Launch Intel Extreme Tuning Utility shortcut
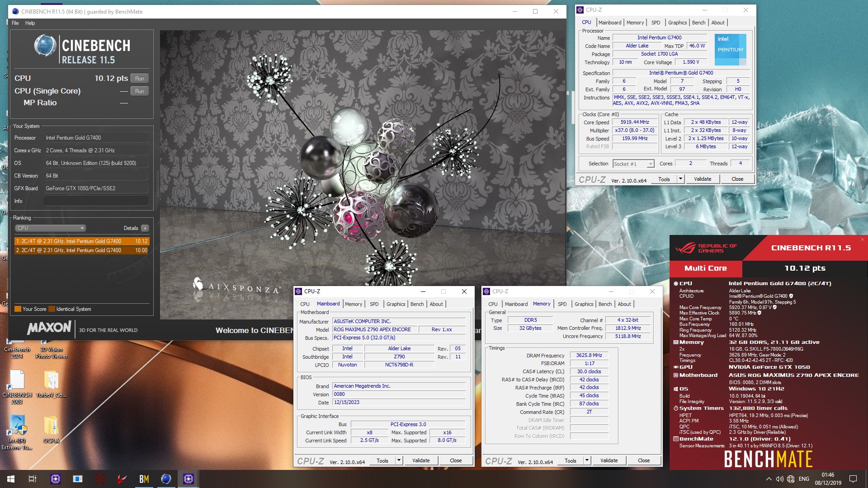Screen dimensions: 868x488 tap(17, 432)
